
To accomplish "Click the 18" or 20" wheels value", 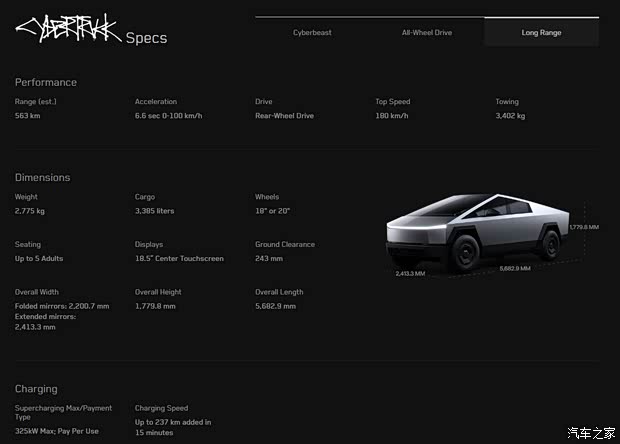I will (274, 211).
